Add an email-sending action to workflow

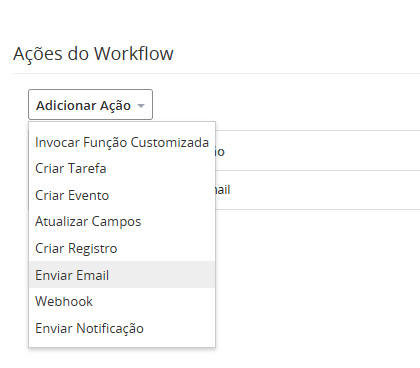point(122,275)
